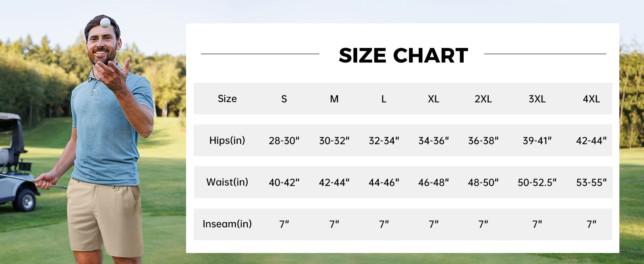Click the golf ball in the air
This screenshot has width=644, height=264.
[x=105, y=22]
